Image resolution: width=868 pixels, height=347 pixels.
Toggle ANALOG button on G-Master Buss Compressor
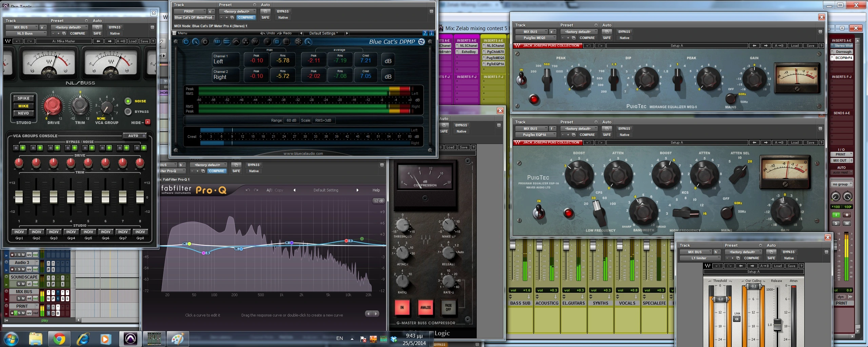[x=426, y=307]
